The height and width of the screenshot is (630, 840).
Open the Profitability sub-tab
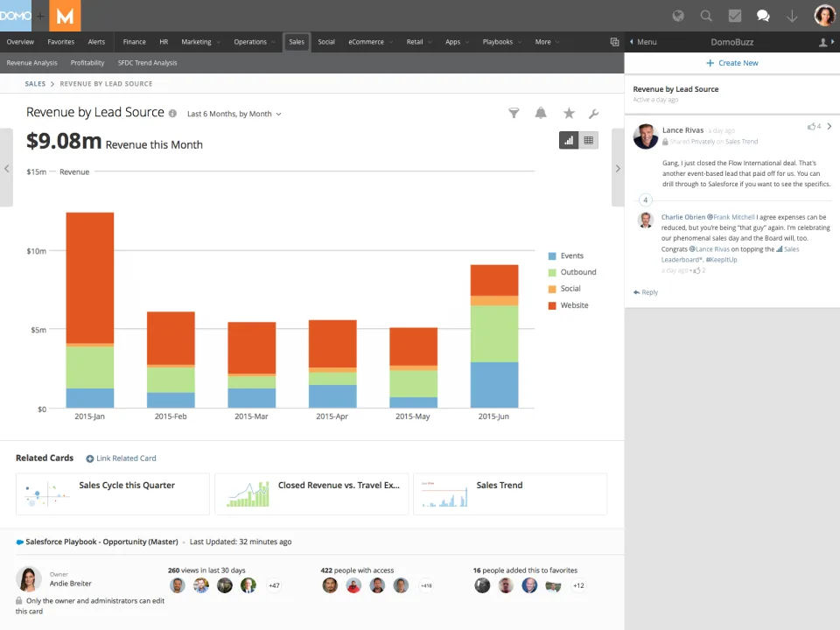tap(87, 63)
